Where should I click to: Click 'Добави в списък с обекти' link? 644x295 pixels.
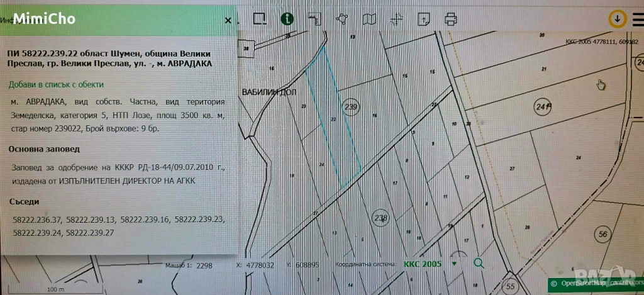(56, 84)
